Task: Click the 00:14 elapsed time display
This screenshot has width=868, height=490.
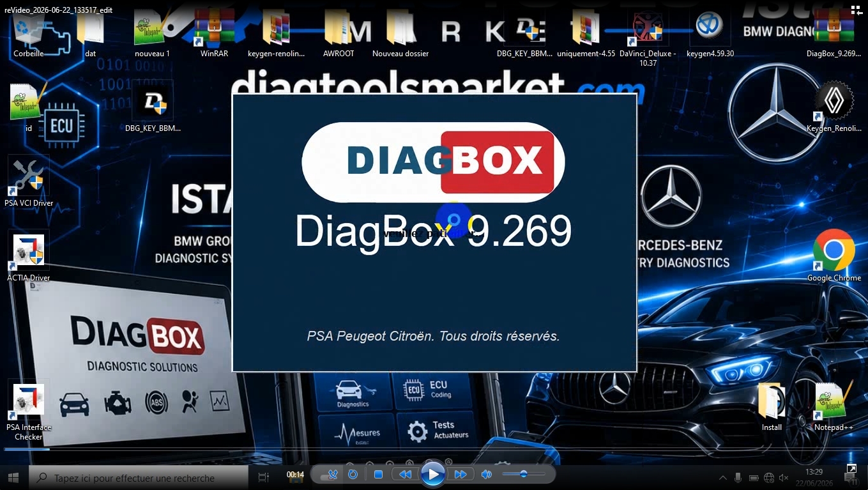Action: (295, 475)
